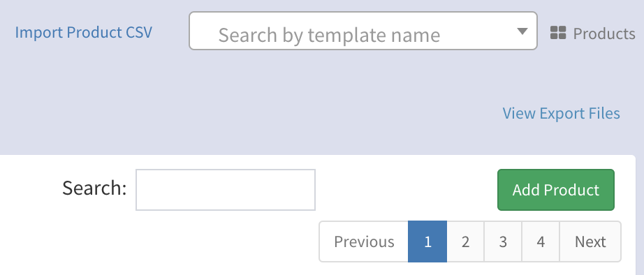
Task: Go to the Previous page
Action: pyautogui.click(x=364, y=241)
